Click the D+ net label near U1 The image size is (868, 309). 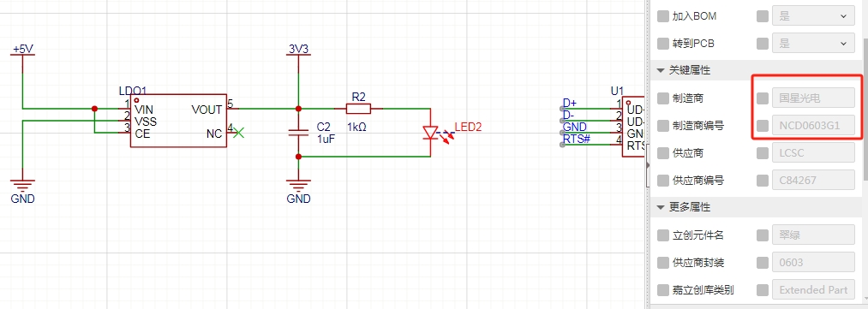point(570,104)
